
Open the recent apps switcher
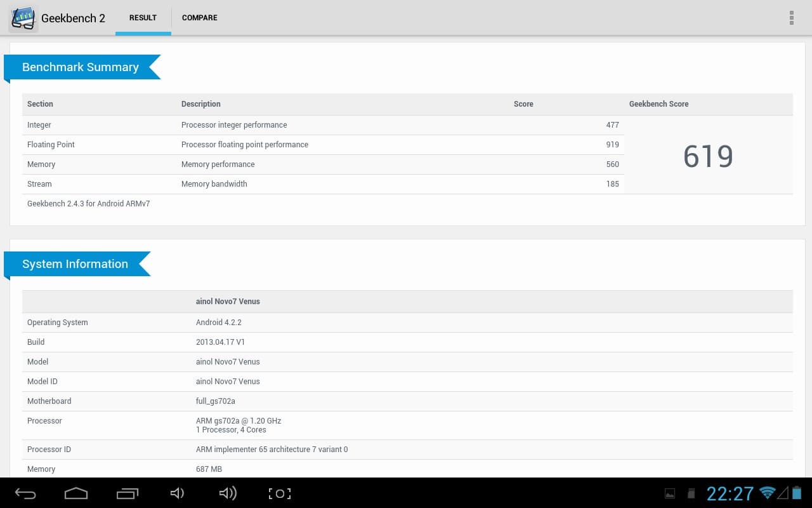click(128, 493)
